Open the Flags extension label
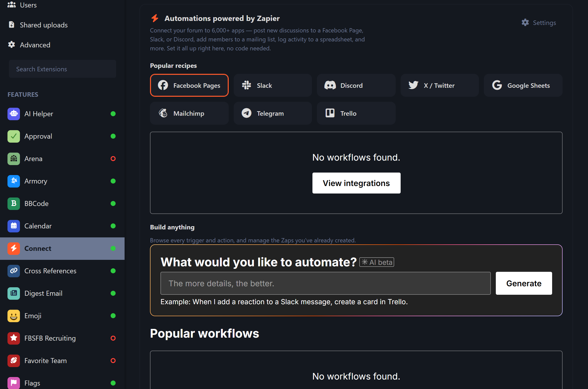This screenshot has width=588, height=389. pyautogui.click(x=32, y=383)
